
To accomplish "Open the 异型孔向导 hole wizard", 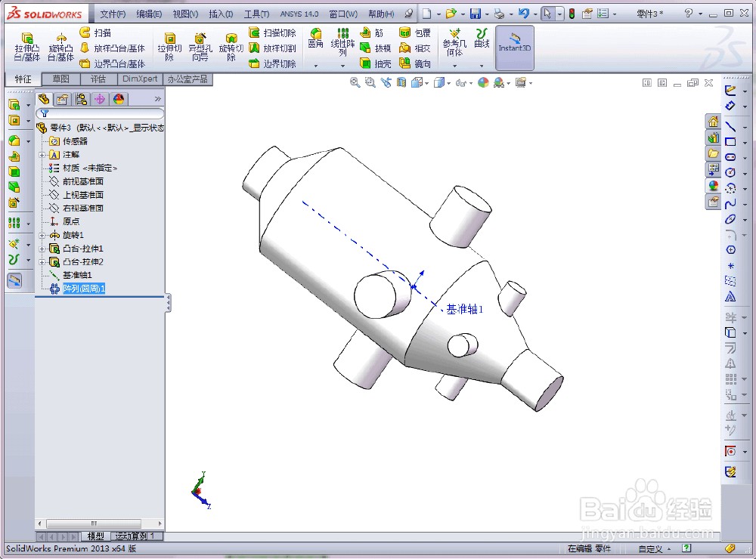I will pyautogui.click(x=200, y=47).
